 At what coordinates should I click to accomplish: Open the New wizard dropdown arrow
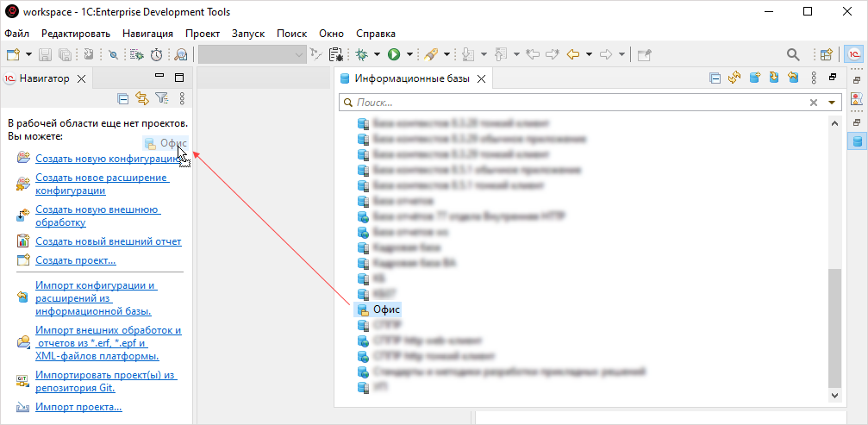[28, 54]
